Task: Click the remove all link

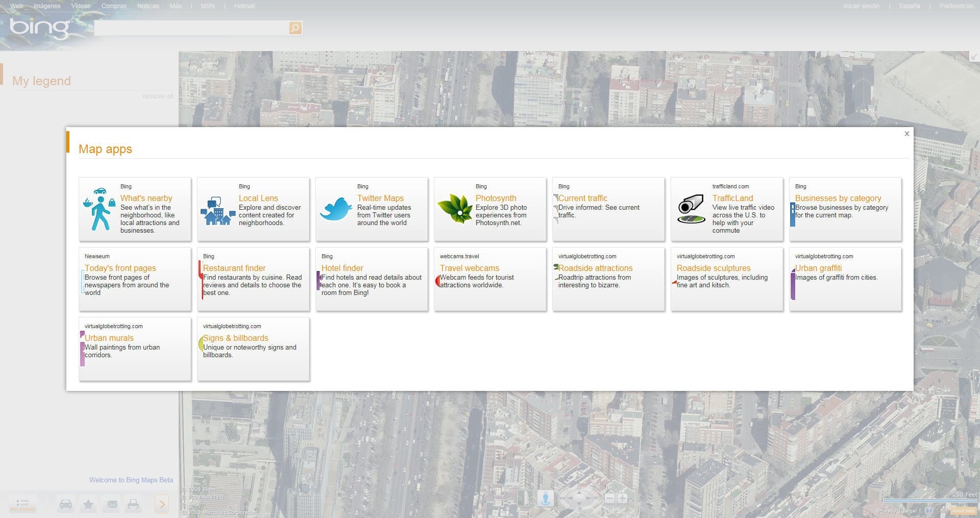Action: click(158, 96)
